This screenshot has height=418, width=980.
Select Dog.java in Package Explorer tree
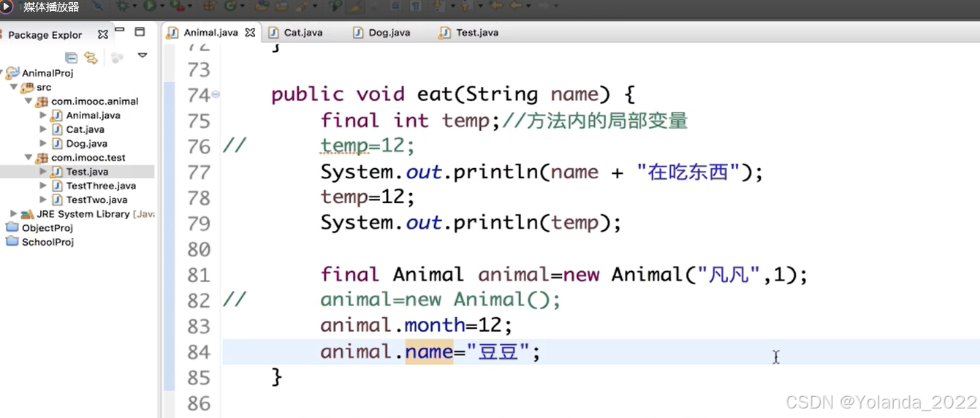tap(87, 143)
